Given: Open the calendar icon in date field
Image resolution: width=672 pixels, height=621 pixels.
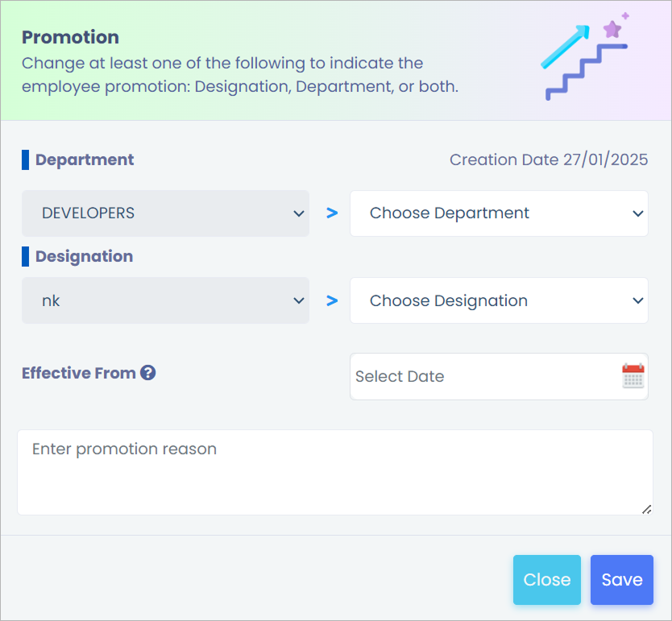Looking at the screenshot, I should point(633,376).
